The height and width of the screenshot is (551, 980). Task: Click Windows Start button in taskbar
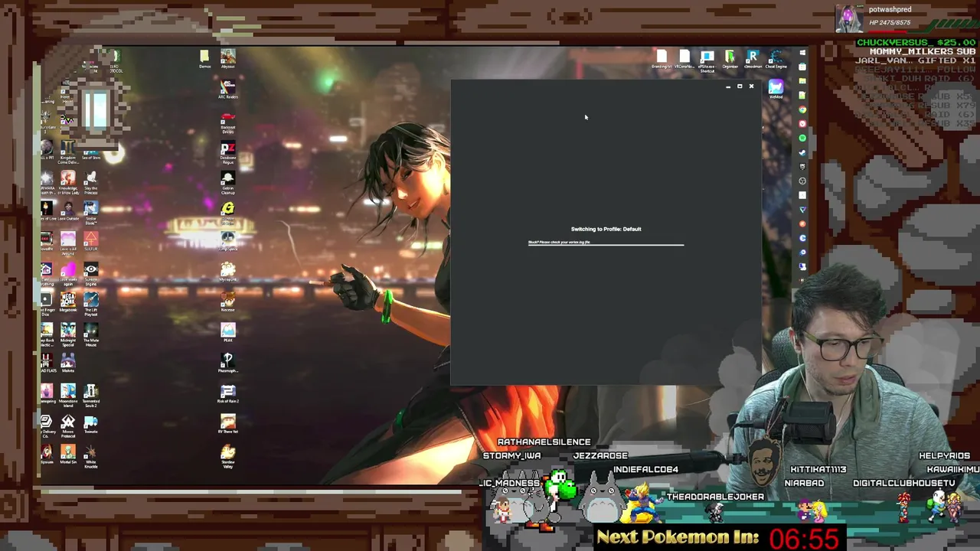802,52
